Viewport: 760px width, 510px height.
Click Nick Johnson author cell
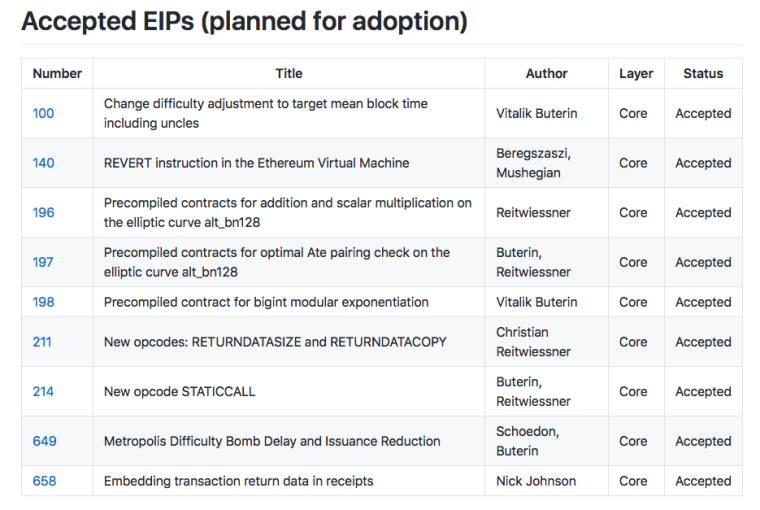pos(536,481)
